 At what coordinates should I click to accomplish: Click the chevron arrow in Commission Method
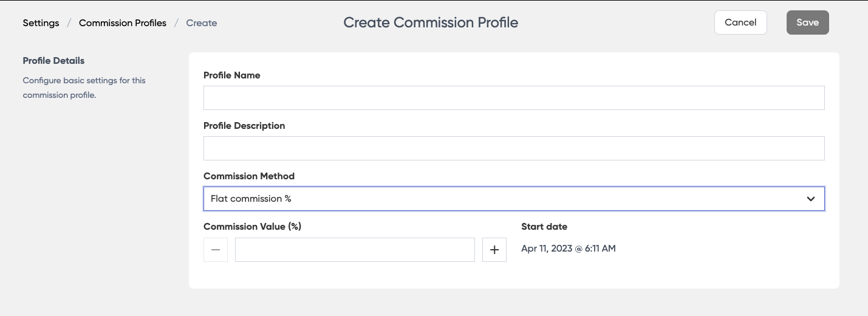pyautogui.click(x=811, y=199)
